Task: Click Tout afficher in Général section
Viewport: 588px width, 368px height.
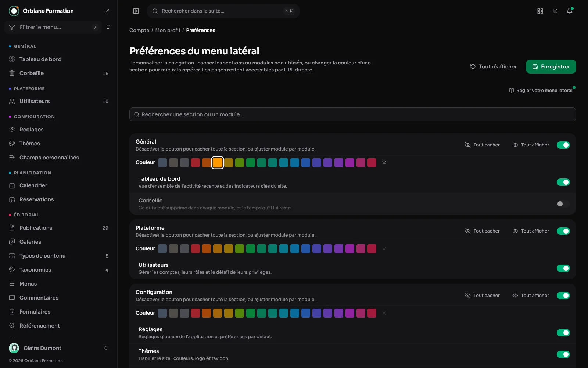Action: coord(531,145)
